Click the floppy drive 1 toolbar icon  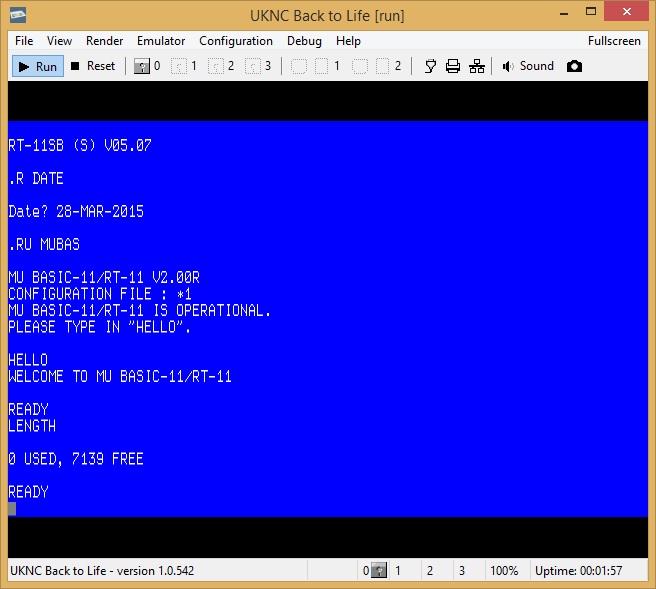pyautogui.click(x=180, y=66)
